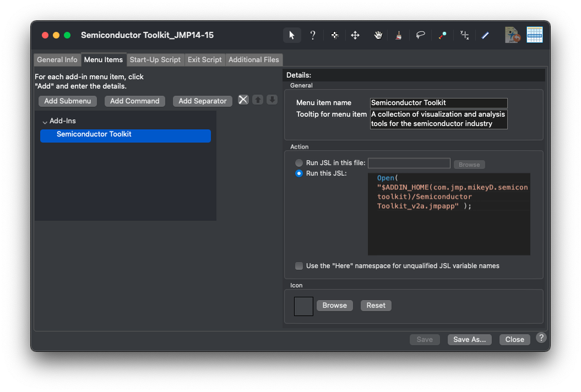Click the empty icon preview box
Image resolution: width=581 pixels, height=392 pixels.
pos(304,306)
